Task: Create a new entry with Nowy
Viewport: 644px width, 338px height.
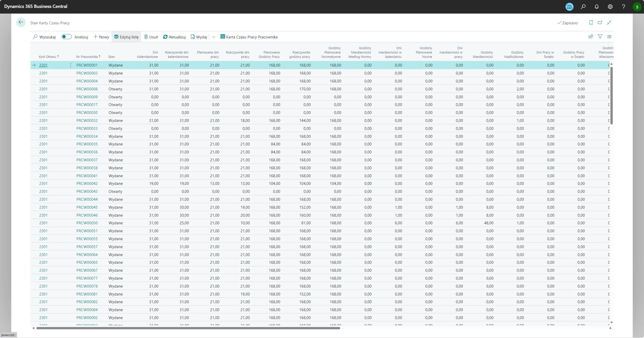Action: [x=101, y=37]
